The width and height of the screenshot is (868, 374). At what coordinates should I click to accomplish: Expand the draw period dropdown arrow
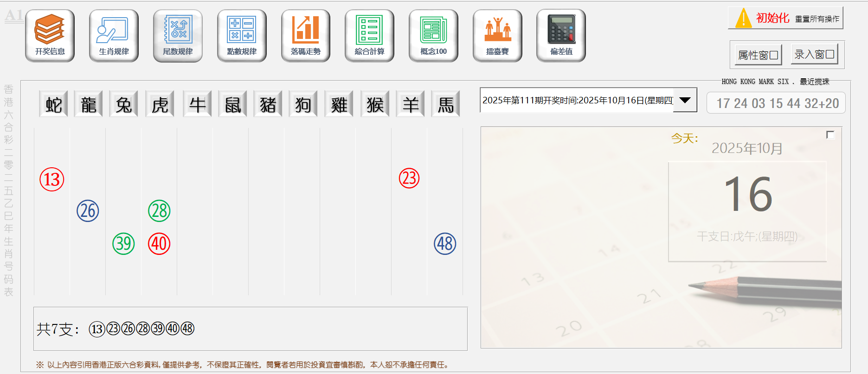[x=685, y=100]
